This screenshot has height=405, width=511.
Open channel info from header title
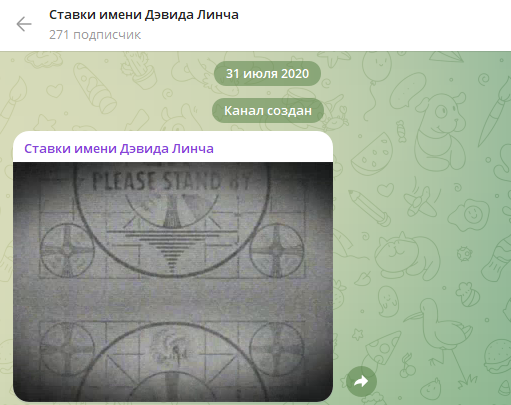coord(144,15)
